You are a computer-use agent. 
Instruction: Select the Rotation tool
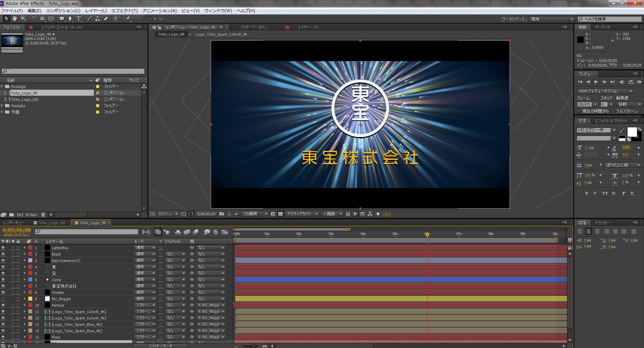click(34, 19)
